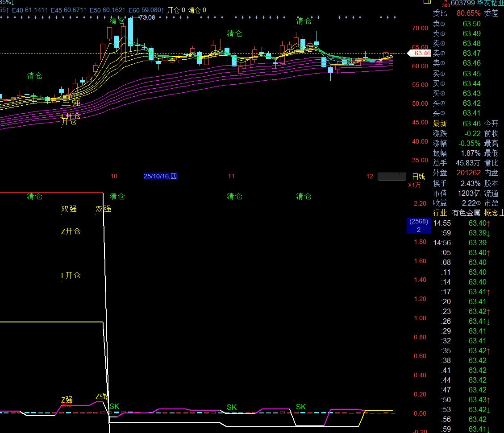Click the 2.20 indicator axis label
504x433 pixels.
[x=420, y=203]
